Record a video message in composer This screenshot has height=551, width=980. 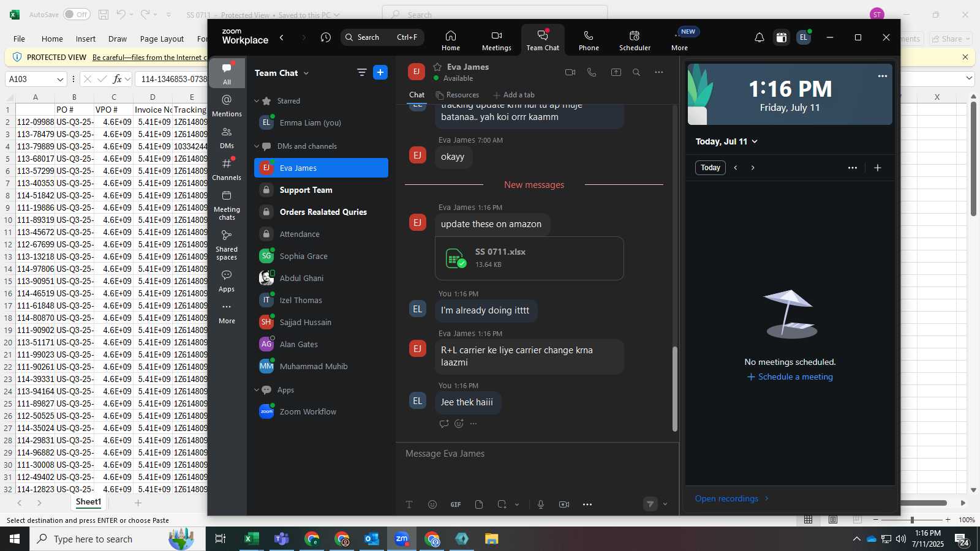(564, 504)
